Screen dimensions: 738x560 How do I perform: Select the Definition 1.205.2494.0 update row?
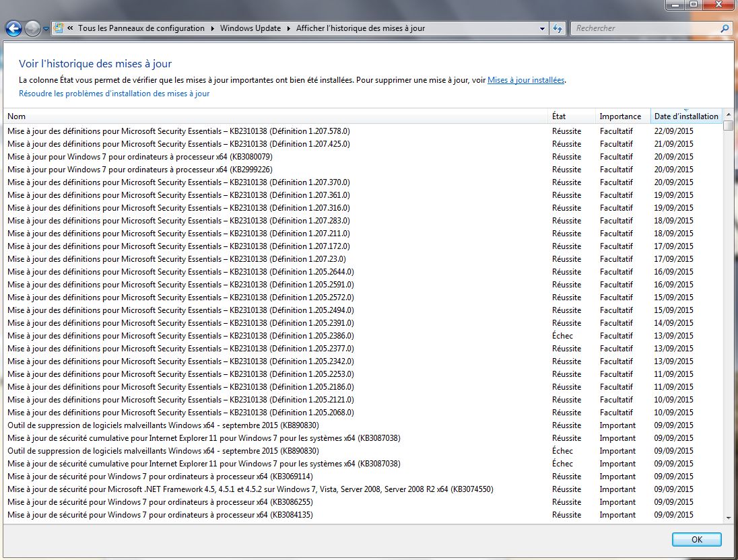tap(362, 310)
